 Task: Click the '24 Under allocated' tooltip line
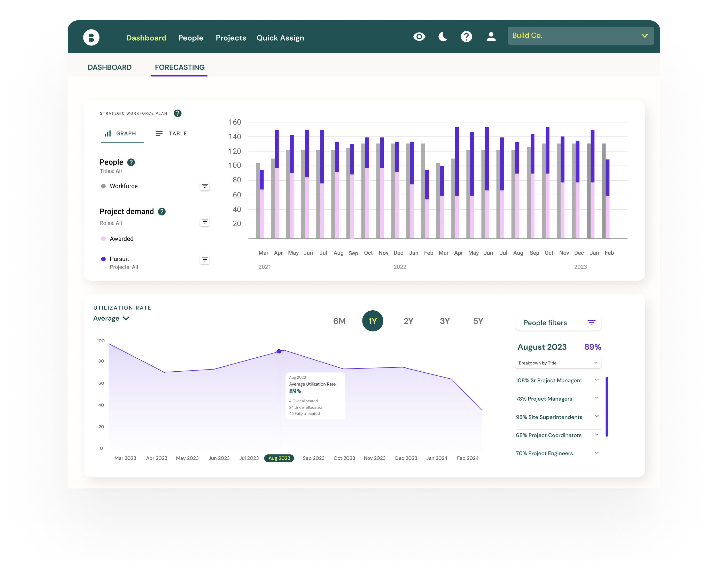tap(306, 407)
